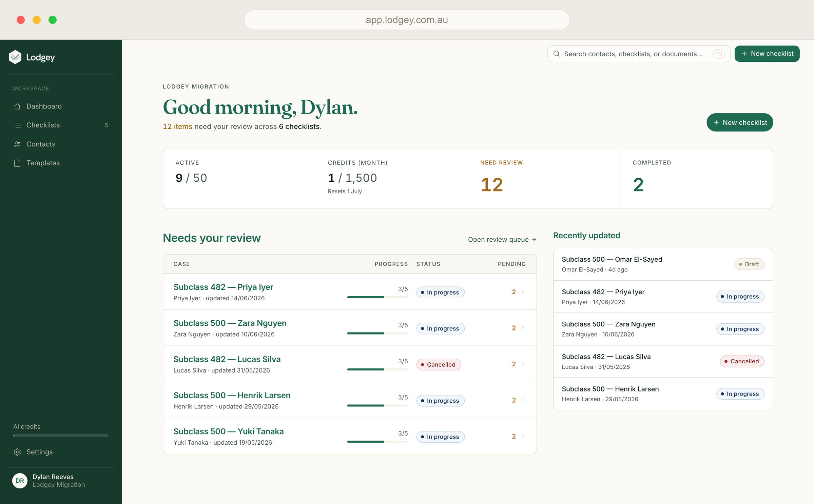Image resolution: width=814 pixels, height=504 pixels.
Task: Click the Priya Iyer progress bar
Action: tap(377, 297)
